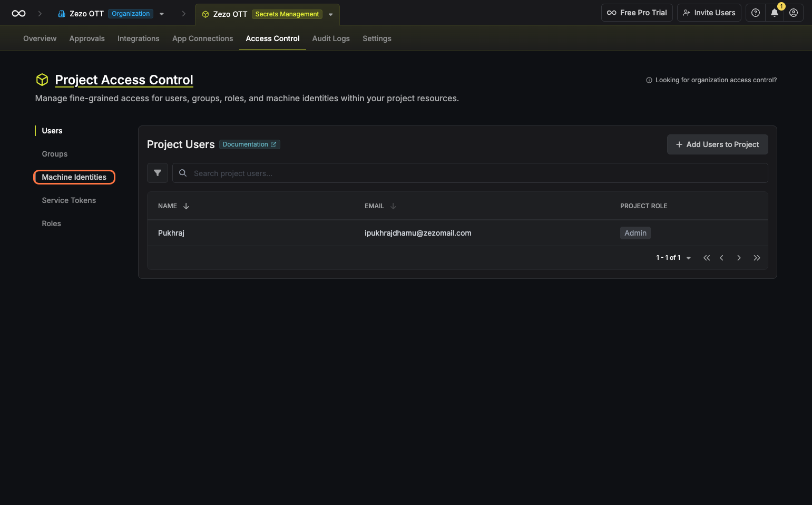Viewport: 812px width, 505px height.
Task: Sort users by Email arrow
Action: [x=393, y=206]
